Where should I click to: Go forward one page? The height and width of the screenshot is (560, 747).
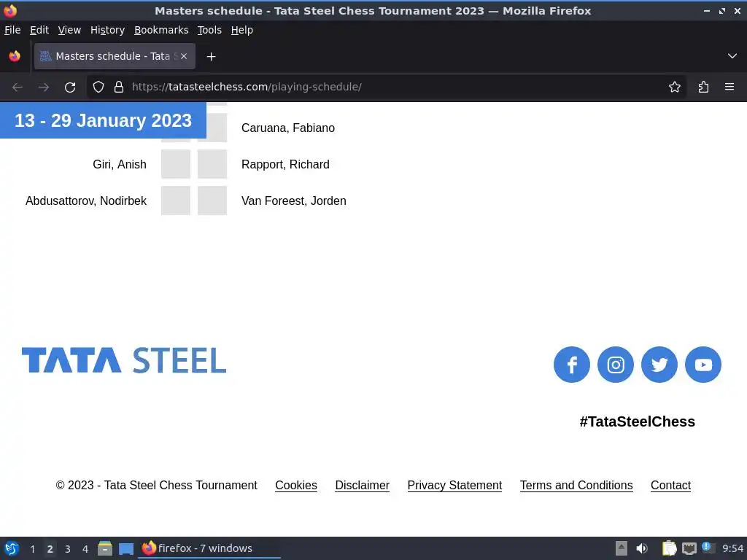click(x=44, y=87)
